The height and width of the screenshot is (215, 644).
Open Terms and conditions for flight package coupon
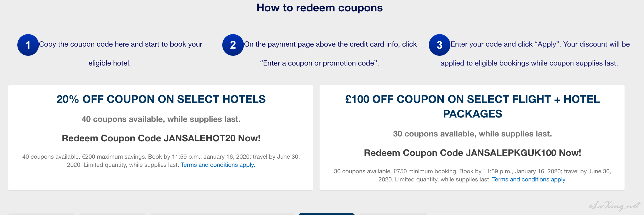click(529, 180)
